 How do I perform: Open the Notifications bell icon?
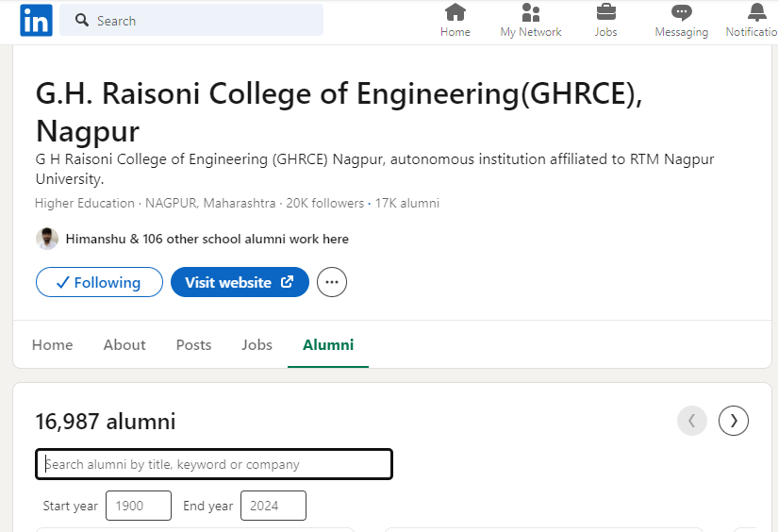(x=756, y=13)
